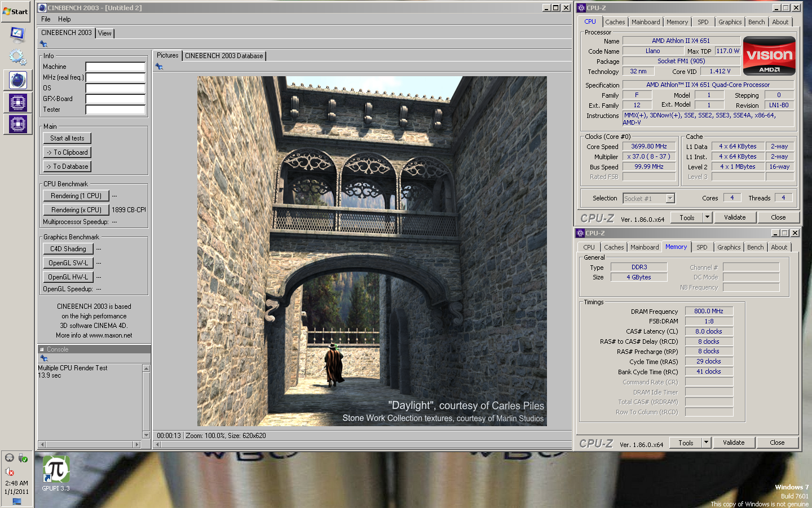This screenshot has width=812, height=508.
Task: Click the Machine input field
Action: point(116,67)
